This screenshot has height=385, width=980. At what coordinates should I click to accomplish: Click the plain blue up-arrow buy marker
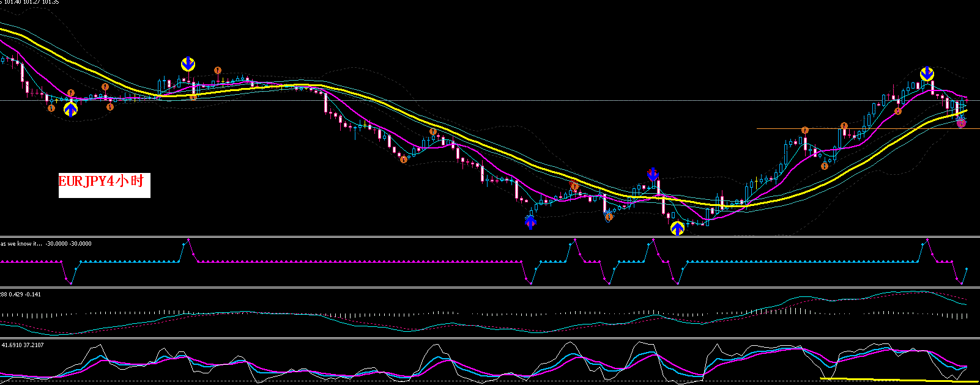pyautogui.click(x=530, y=221)
